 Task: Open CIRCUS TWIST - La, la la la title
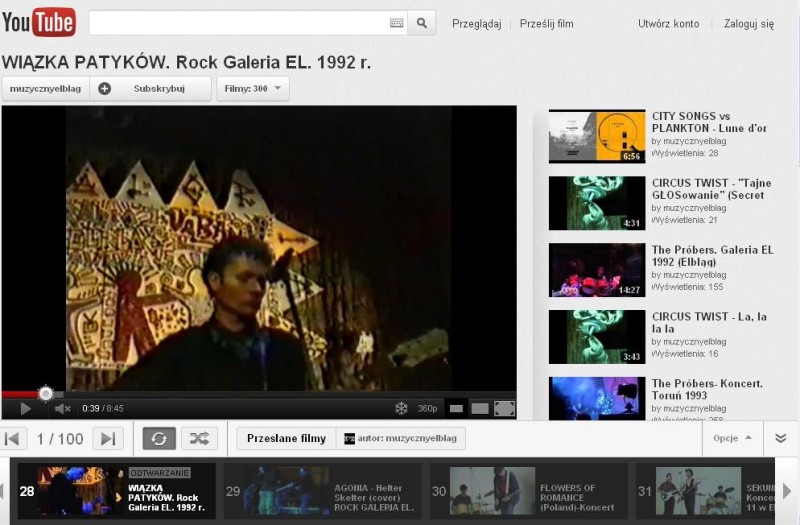point(709,322)
